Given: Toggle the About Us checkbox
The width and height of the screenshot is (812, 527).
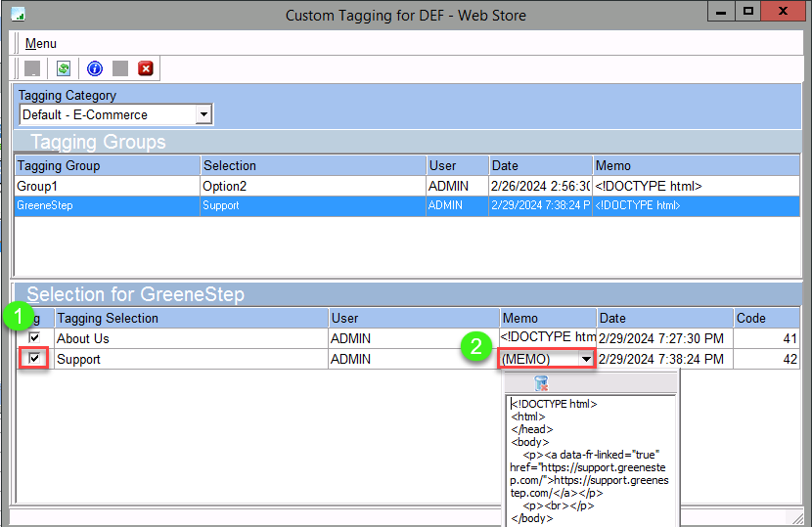Looking at the screenshot, I should 35,338.
